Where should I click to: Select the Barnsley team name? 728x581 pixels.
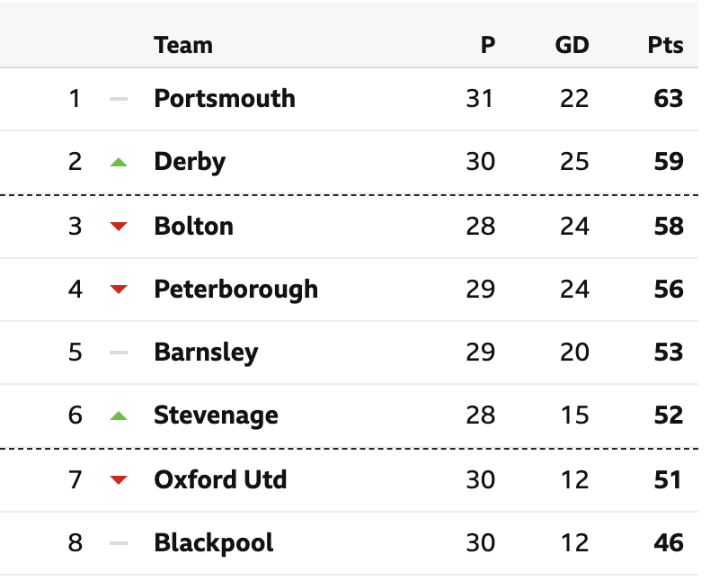206,353
